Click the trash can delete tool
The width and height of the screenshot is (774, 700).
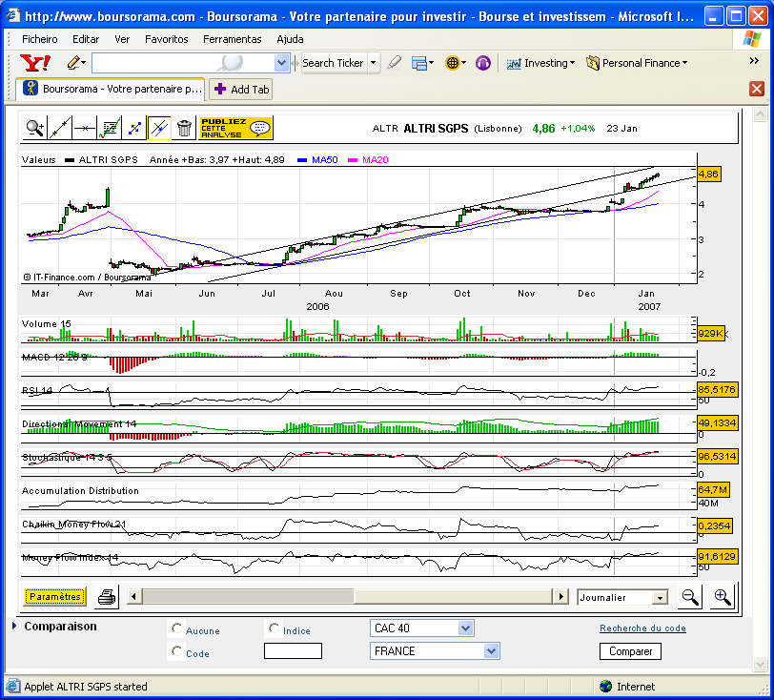pyautogui.click(x=184, y=129)
